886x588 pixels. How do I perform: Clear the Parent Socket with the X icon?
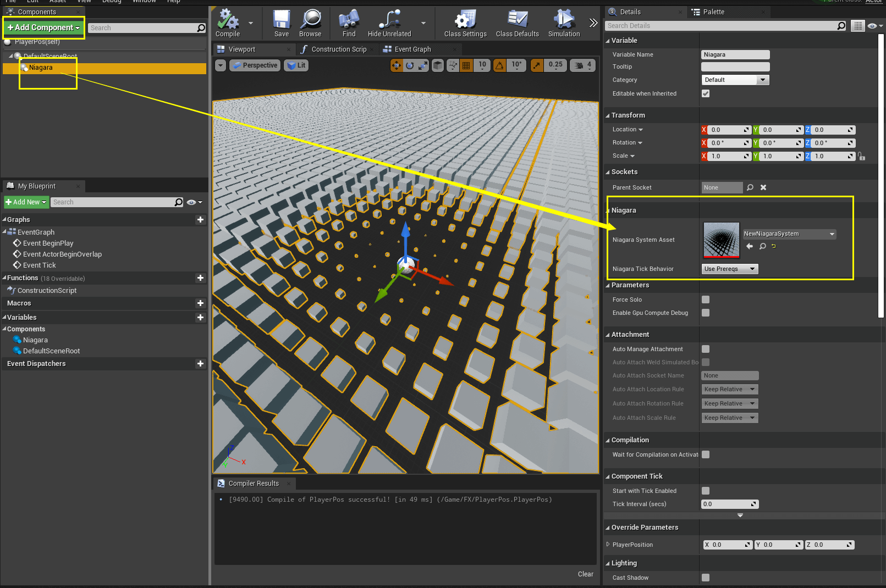(x=763, y=187)
